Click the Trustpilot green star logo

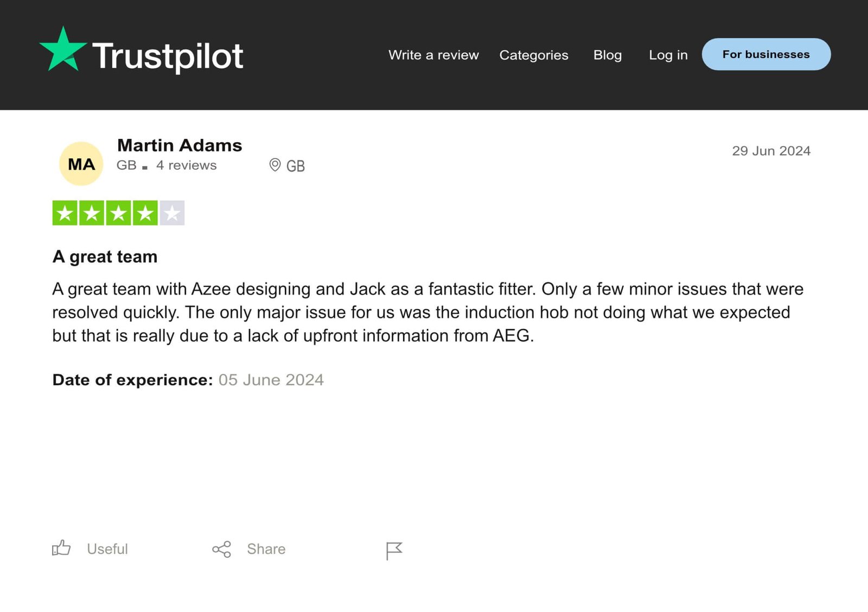pyautogui.click(x=63, y=50)
